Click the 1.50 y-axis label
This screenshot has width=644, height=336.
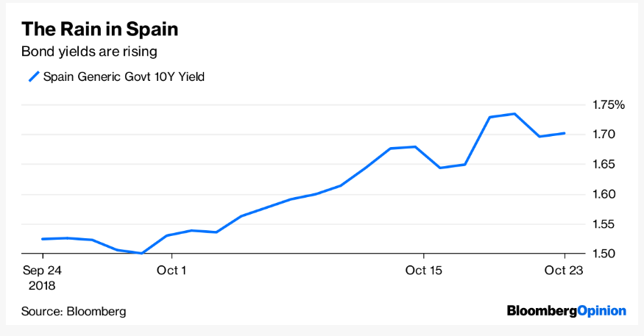(604, 254)
